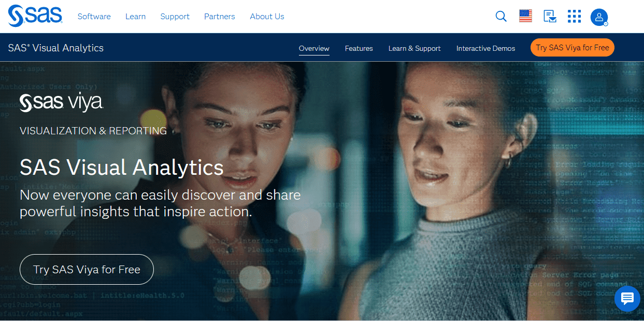Open the live chat bubble icon
644x321 pixels.
pos(627,298)
